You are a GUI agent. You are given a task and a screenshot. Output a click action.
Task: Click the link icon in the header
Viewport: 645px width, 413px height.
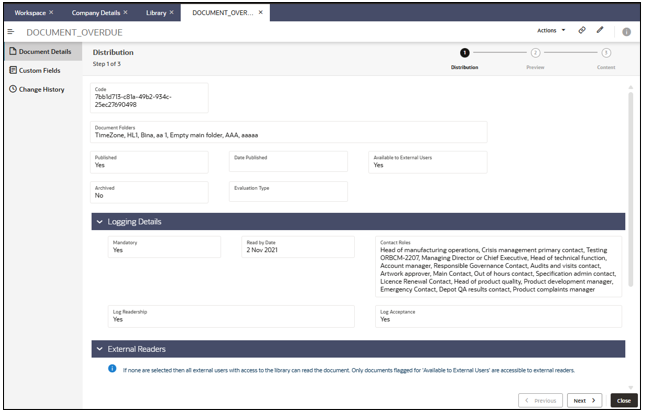click(x=582, y=30)
